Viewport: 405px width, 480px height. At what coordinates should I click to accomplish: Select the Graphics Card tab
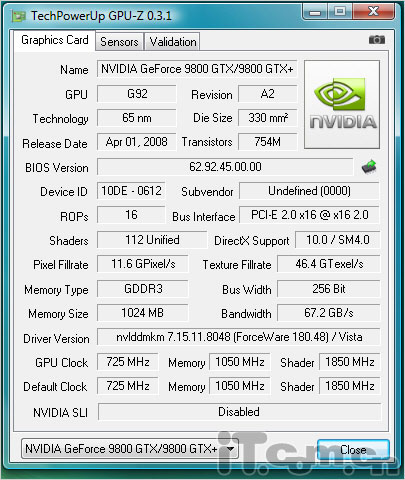point(55,40)
